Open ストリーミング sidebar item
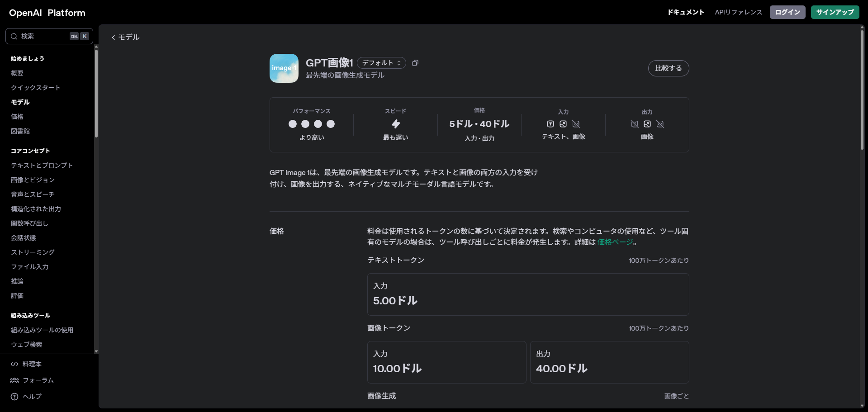 pyautogui.click(x=33, y=252)
